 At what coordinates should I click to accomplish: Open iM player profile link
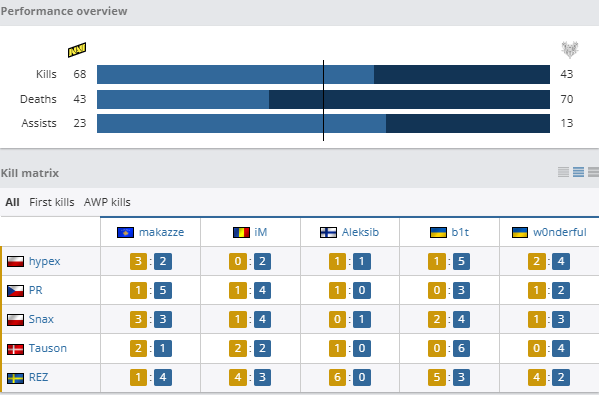point(261,232)
